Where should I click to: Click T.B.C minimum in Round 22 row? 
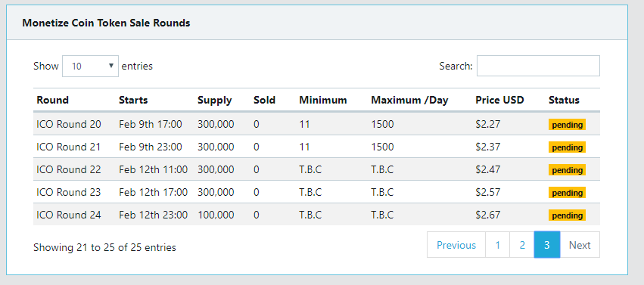(x=310, y=169)
